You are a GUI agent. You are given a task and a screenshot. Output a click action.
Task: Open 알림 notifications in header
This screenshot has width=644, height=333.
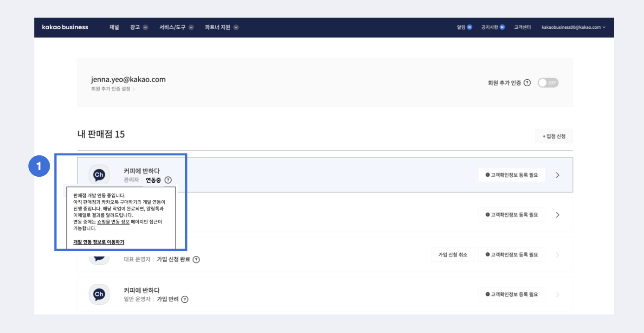pos(464,27)
